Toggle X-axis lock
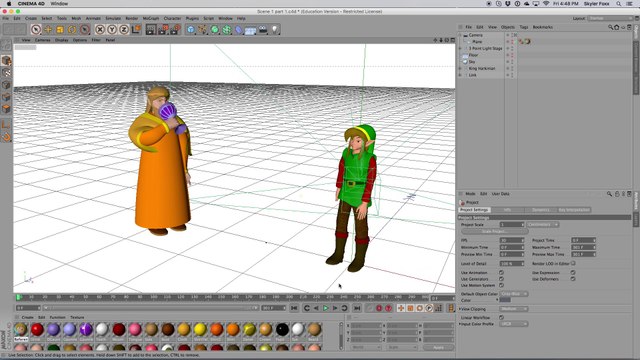Image resolution: width=640 pixels, height=360 pixels. [x=100, y=29]
